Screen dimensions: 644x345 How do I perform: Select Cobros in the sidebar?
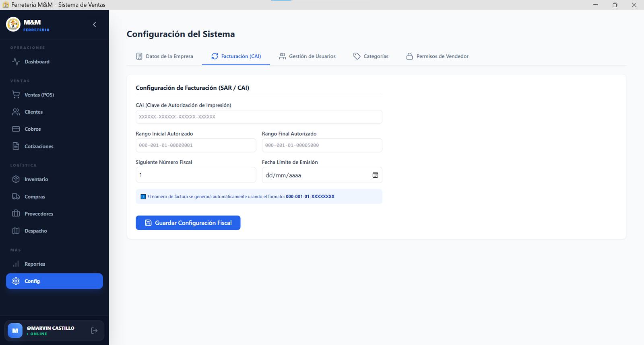[x=54, y=129]
